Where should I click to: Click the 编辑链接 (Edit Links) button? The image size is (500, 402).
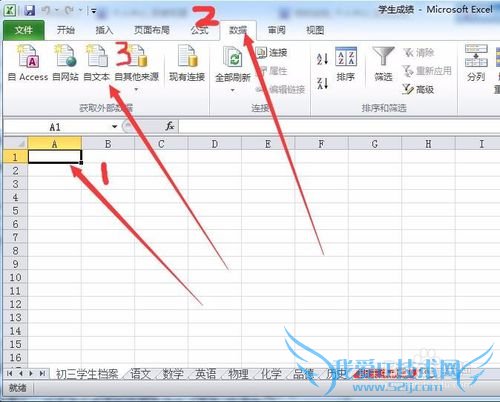280,89
